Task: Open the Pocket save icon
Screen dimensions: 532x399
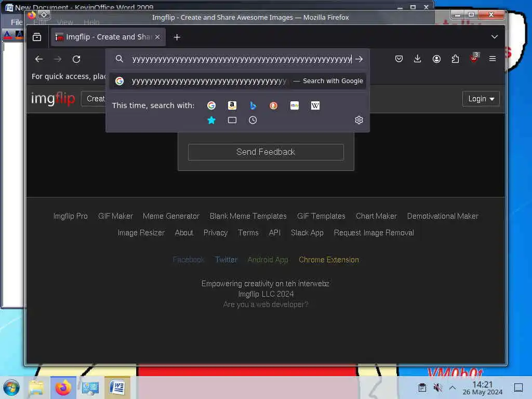Action: coord(399,59)
